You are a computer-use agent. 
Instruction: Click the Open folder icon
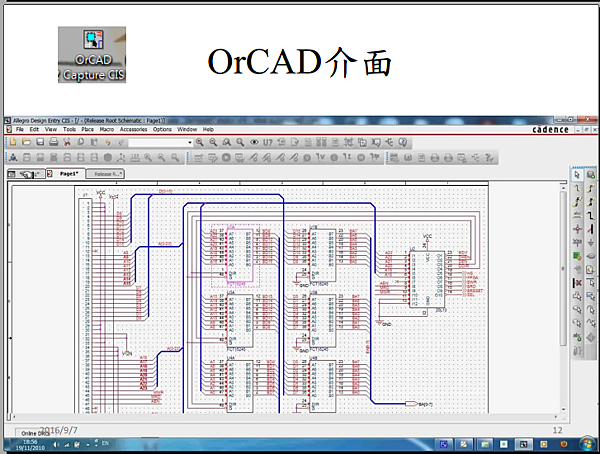[26, 142]
